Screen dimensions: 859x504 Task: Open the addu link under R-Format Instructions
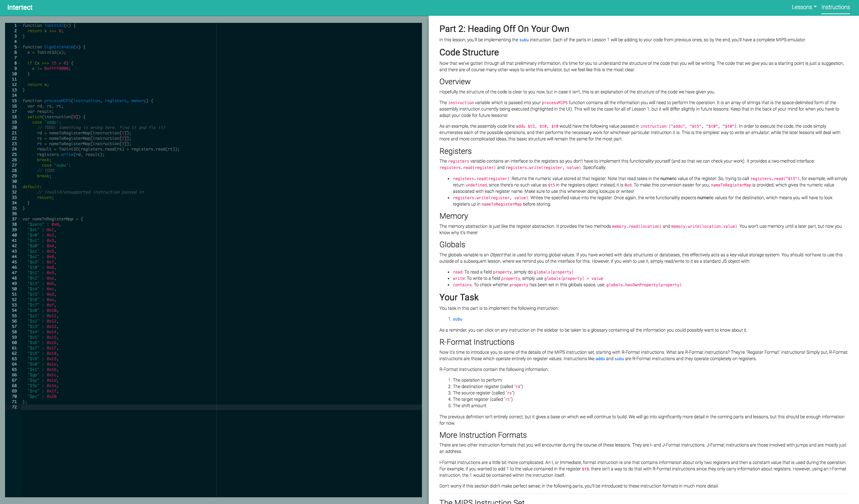(x=600, y=359)
